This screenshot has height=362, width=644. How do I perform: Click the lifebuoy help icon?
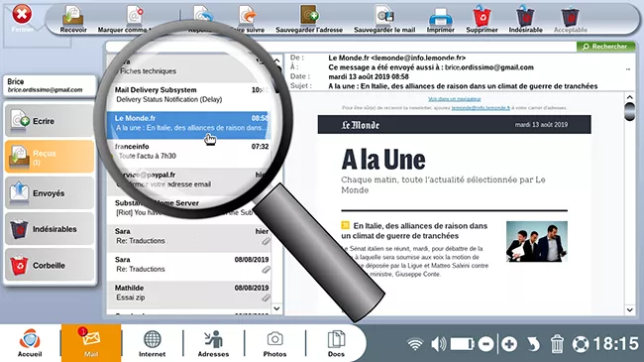(x=581, y=344)
